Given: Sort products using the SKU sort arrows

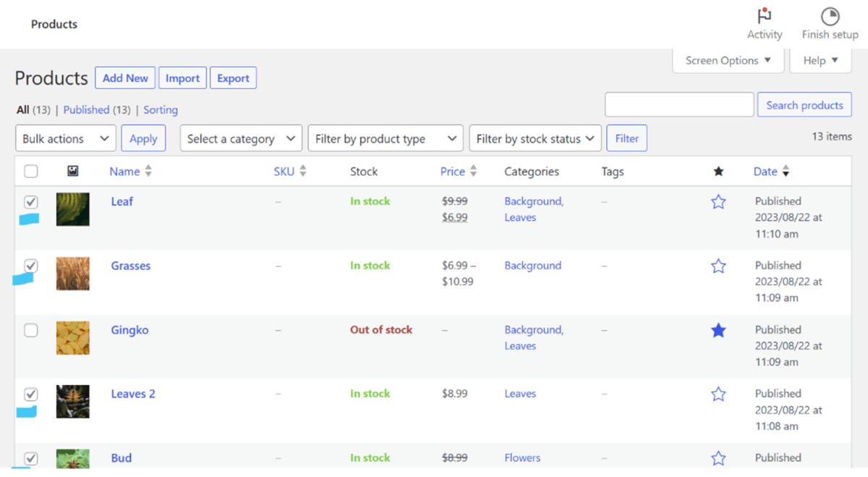Looking at the screenshot, I should [303, 171].
